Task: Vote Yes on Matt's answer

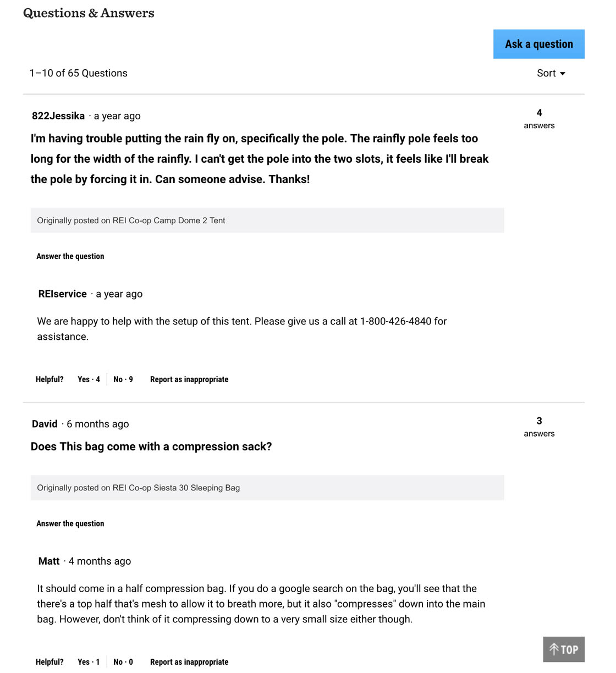Action: pos(89,662)
